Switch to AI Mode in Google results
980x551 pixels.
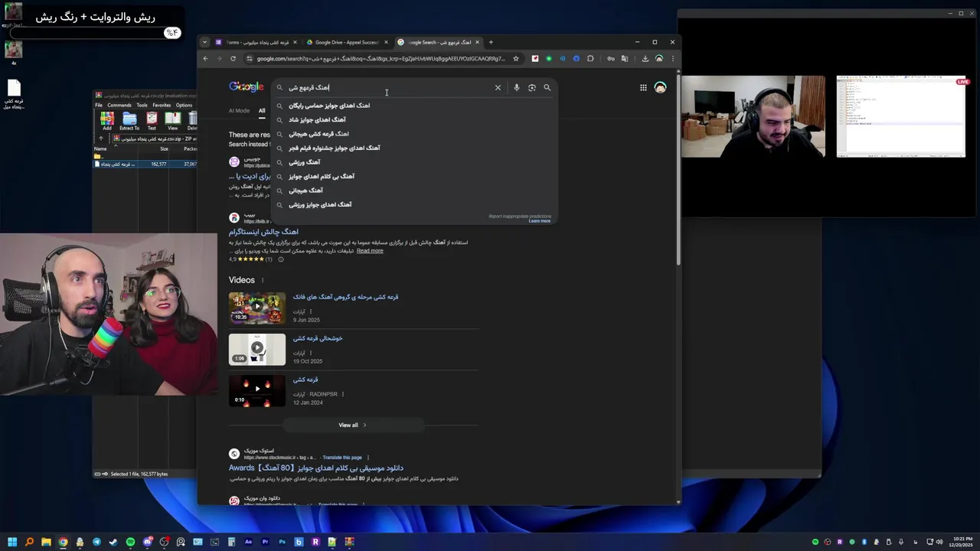(x=239, y=111)
